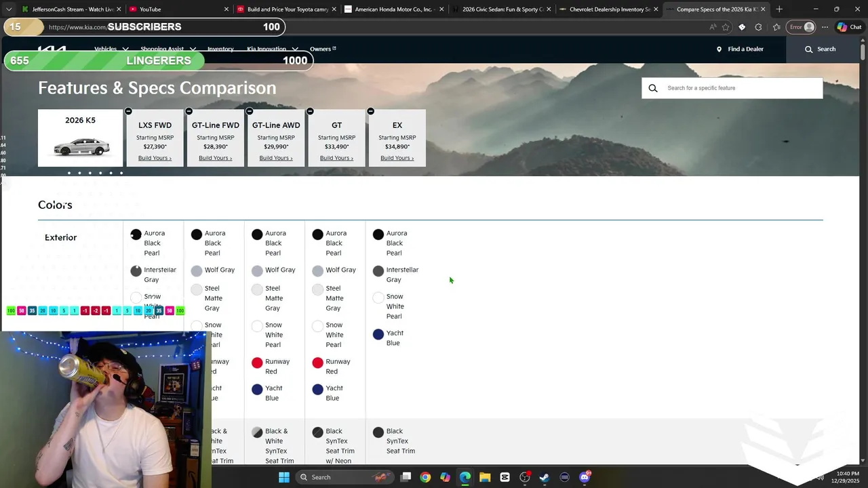Screen dimensions: 868x488
Task: Remove the GT-Line AWD trim from comparison
Action: [249, 111]
